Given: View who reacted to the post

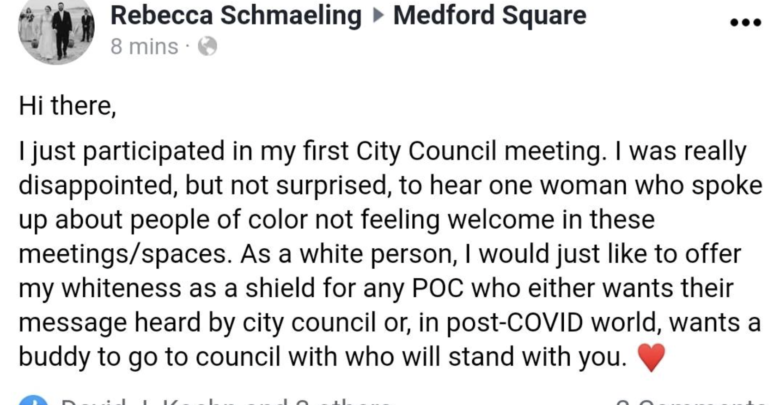Looking at the screenshot, I should click(x=225, y=401).
